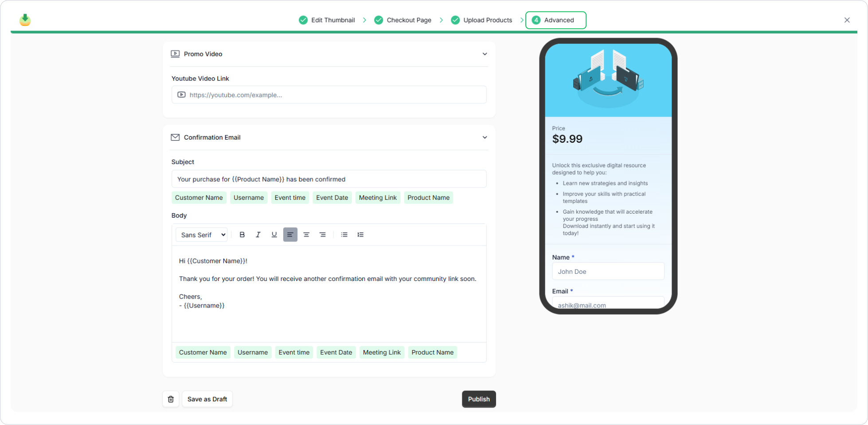The height and width of the screenshot is (425, 868).
Task: Open the Upload Products step
Action: tap(481, 20)
